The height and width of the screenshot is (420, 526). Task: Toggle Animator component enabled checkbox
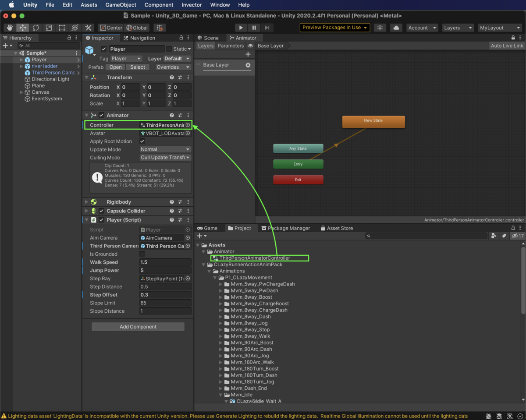pyautogui.click(x=102, y=115)
